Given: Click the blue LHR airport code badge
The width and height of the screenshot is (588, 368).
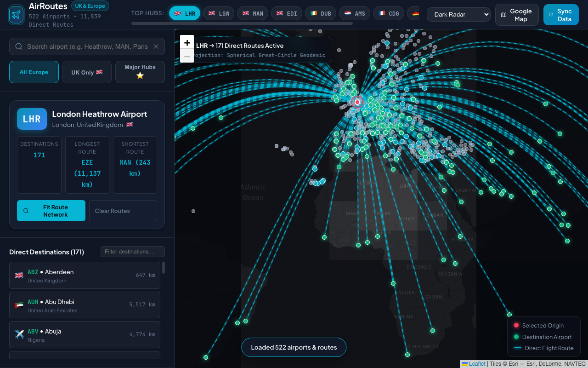Looking at the screenshot, I should click(32, 119).
